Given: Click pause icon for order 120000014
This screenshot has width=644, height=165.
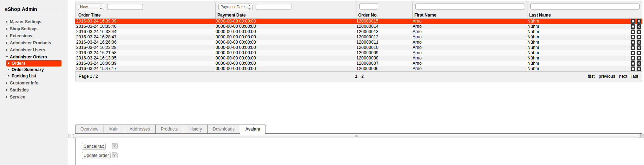Looking at the screenshot, I should (633, 26).
